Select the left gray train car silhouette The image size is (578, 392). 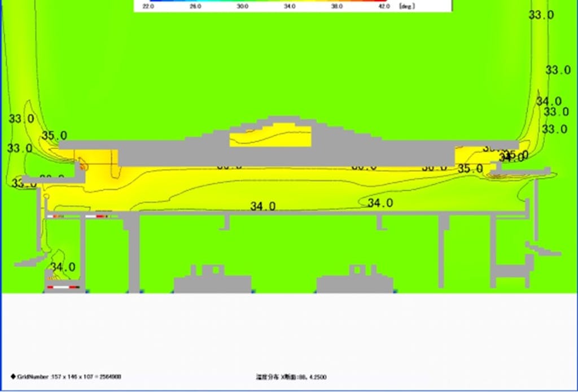point(213,281)
